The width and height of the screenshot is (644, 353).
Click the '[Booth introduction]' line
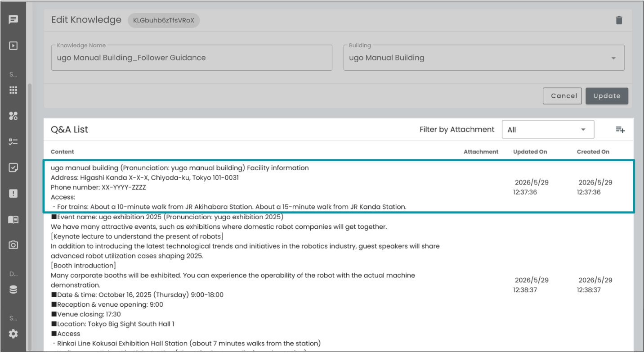pyautogui.click(x=83, y=266)
